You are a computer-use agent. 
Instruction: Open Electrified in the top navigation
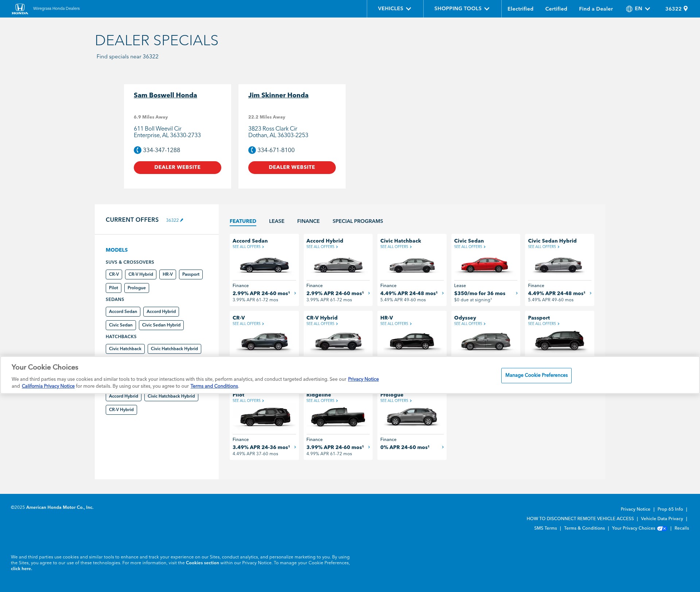(520, 9)
